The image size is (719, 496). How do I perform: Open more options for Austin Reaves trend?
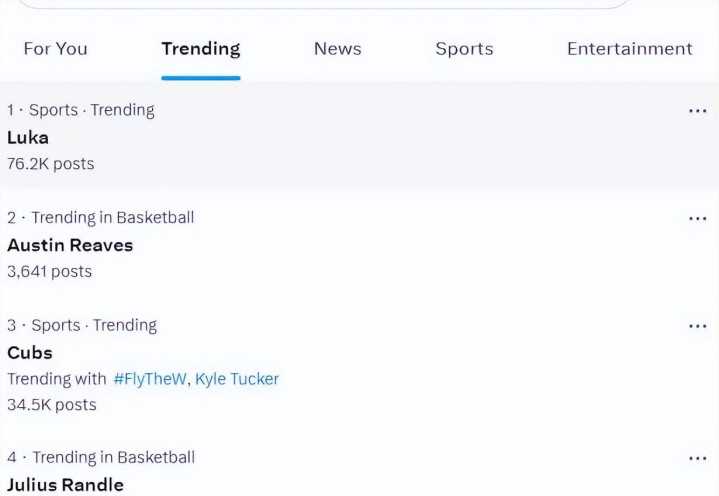[x=697, y=219]
